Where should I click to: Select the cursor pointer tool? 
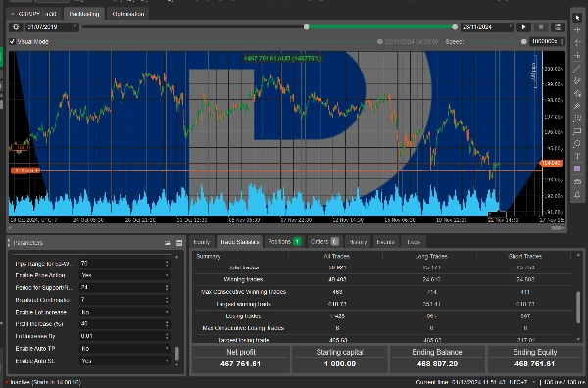click(x=577, y=18)
